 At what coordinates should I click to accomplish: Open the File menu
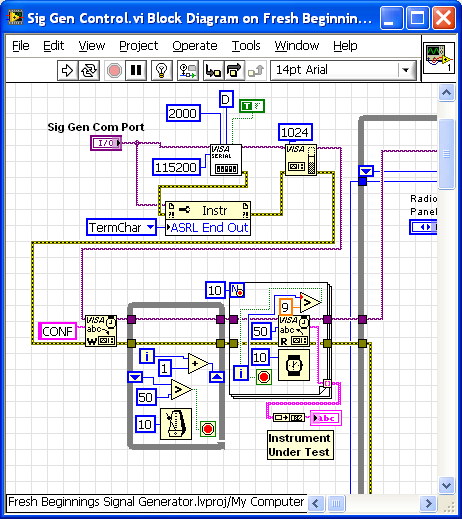coord(21,46)
